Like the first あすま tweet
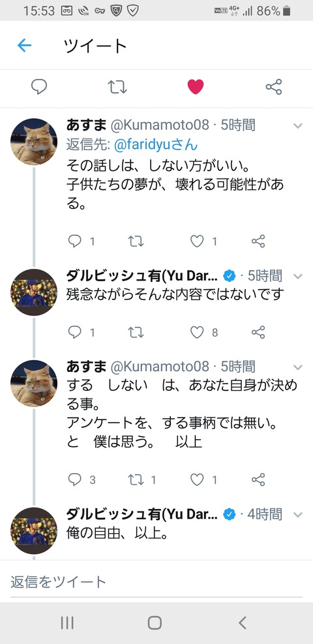 point(197,241)
